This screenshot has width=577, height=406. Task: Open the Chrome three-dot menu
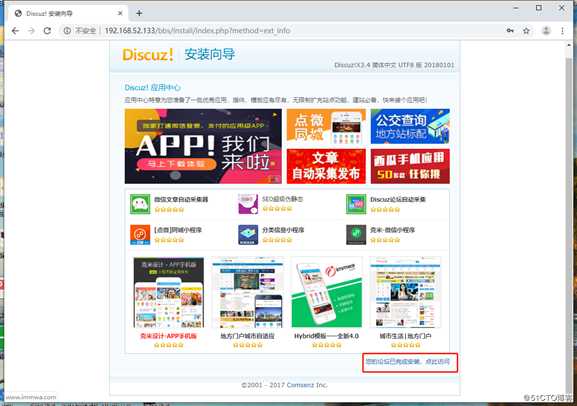562,31
